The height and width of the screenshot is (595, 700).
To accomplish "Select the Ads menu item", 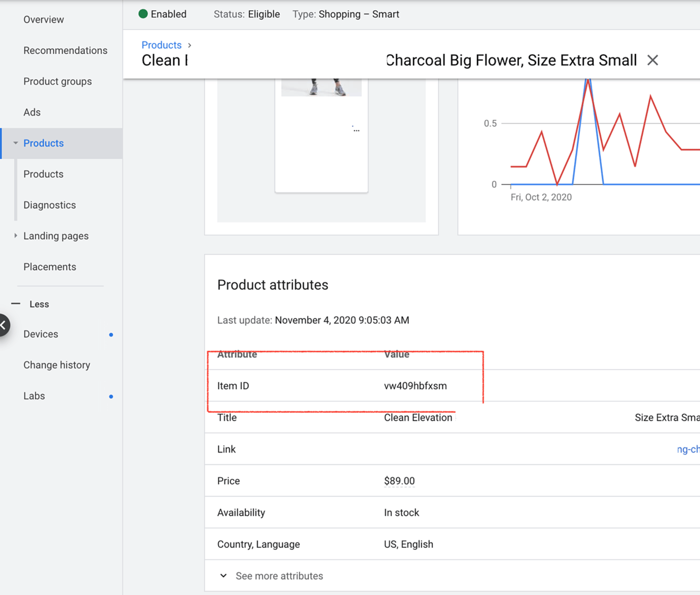I will tap(32, 112).
